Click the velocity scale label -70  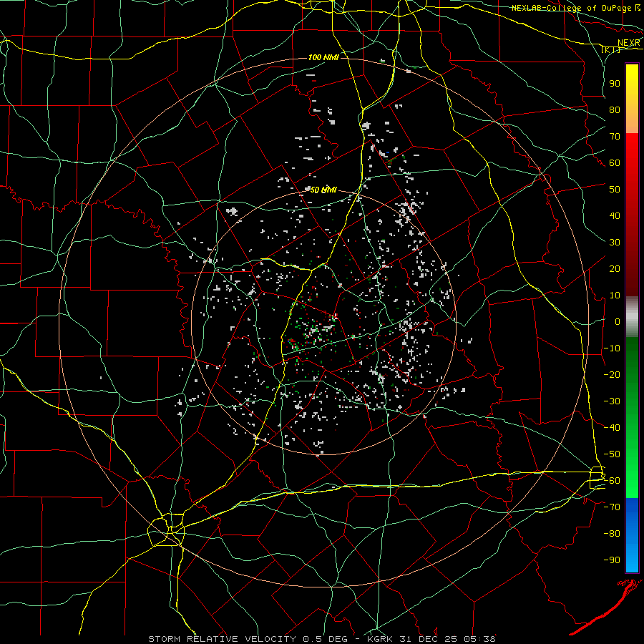612,507
